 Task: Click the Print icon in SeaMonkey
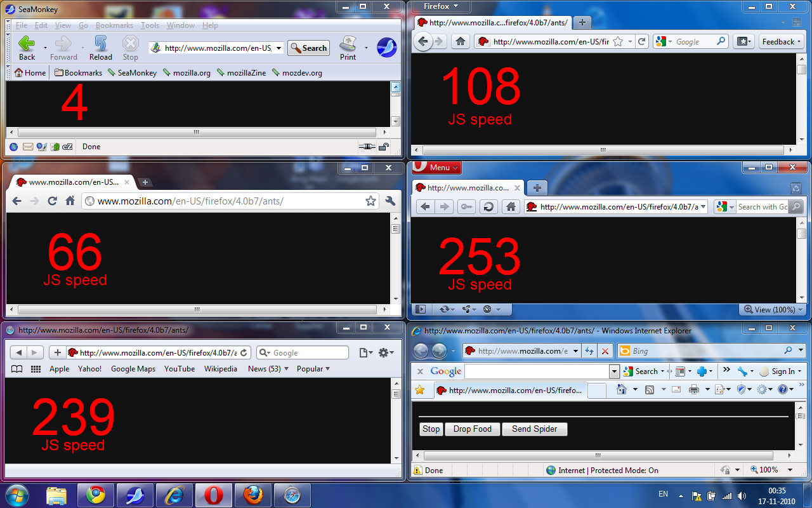(x=348, y=43)
